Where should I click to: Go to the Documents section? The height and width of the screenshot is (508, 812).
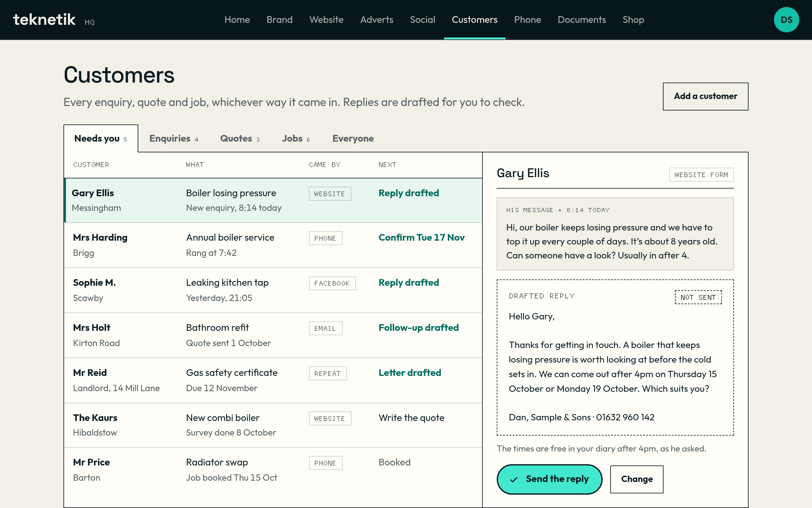pos(581,19)
